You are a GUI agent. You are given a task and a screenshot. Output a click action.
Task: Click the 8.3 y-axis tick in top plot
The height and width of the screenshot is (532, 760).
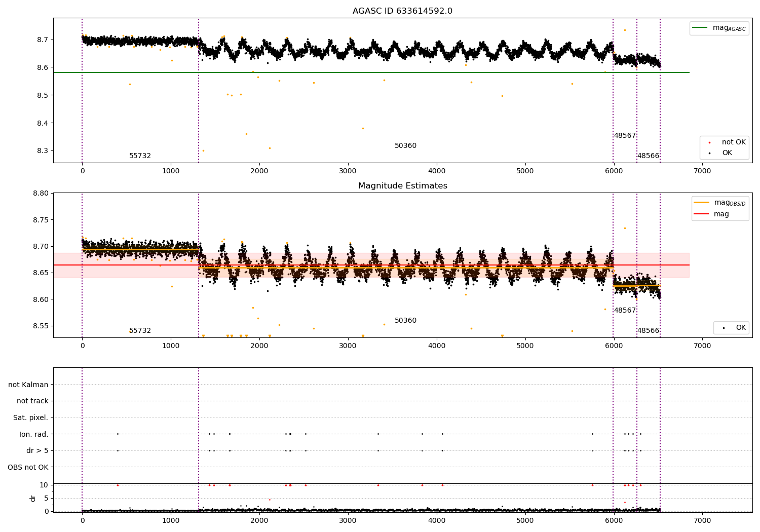pyautogui.click(x=43, y=151)
